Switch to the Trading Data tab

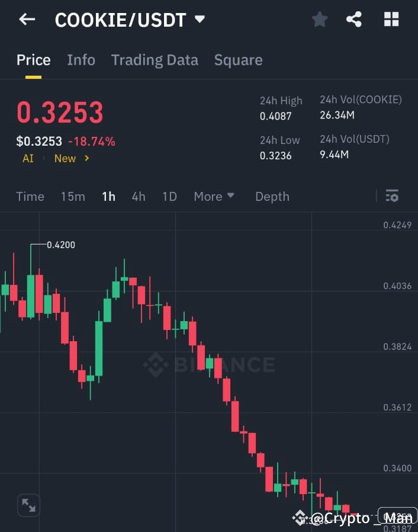(x=155, y=60)
